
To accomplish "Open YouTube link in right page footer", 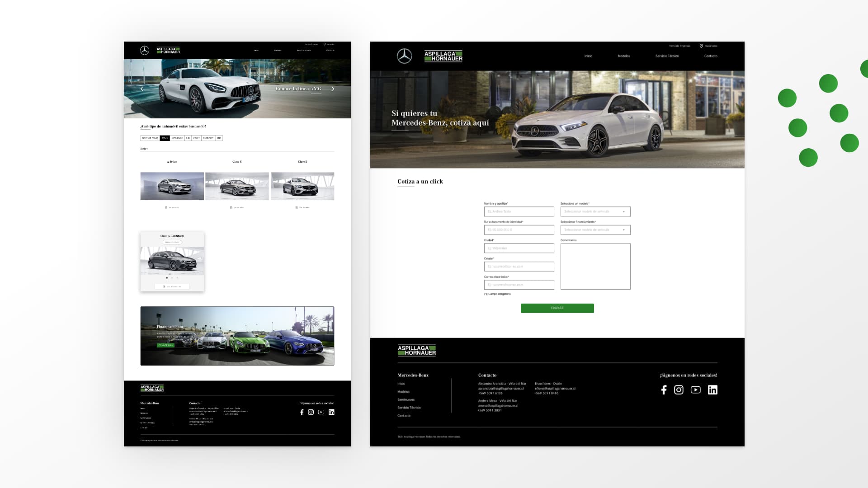I will (x=696, y=390).
